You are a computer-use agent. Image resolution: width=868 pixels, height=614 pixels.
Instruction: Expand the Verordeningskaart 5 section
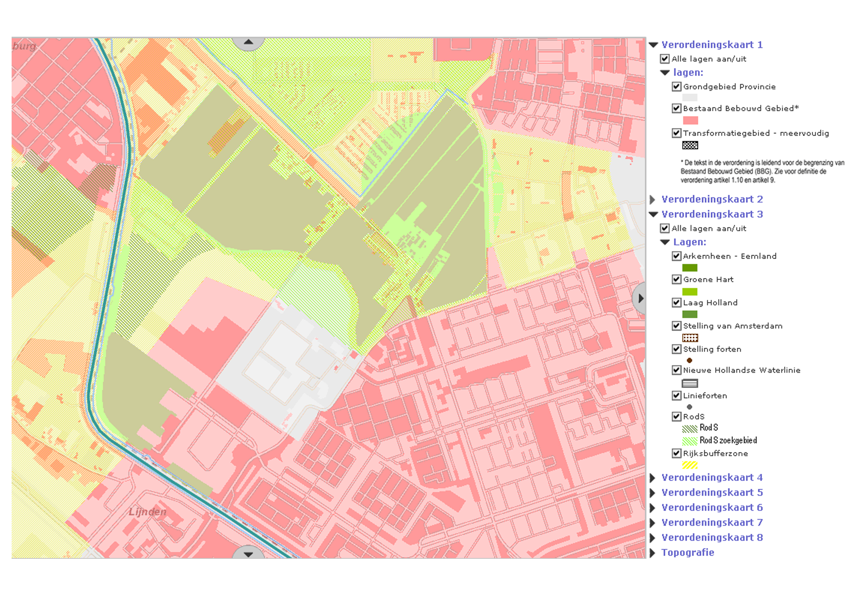[652, 493]
